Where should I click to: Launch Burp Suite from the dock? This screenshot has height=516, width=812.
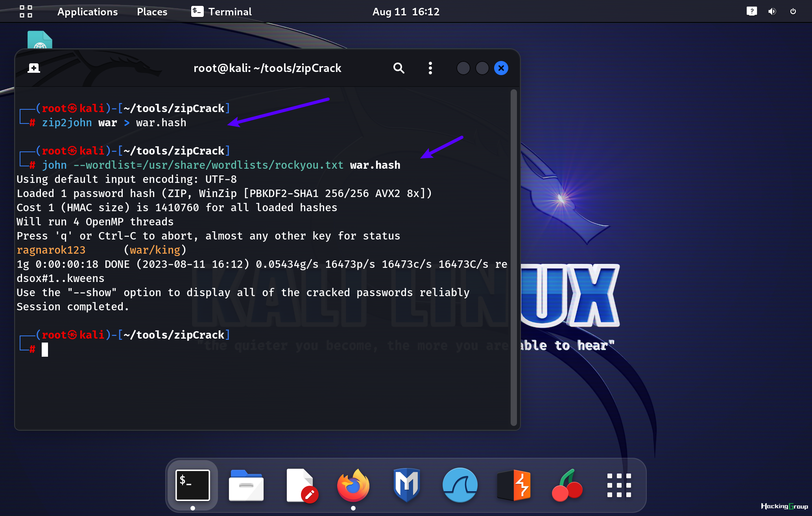click(x=514, y=485)
